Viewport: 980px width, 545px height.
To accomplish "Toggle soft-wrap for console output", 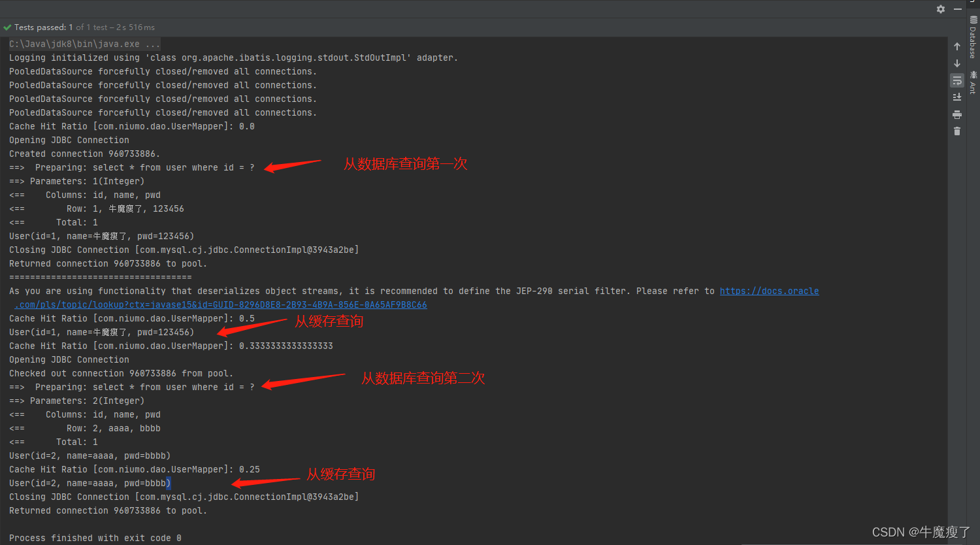I will 957,80.
